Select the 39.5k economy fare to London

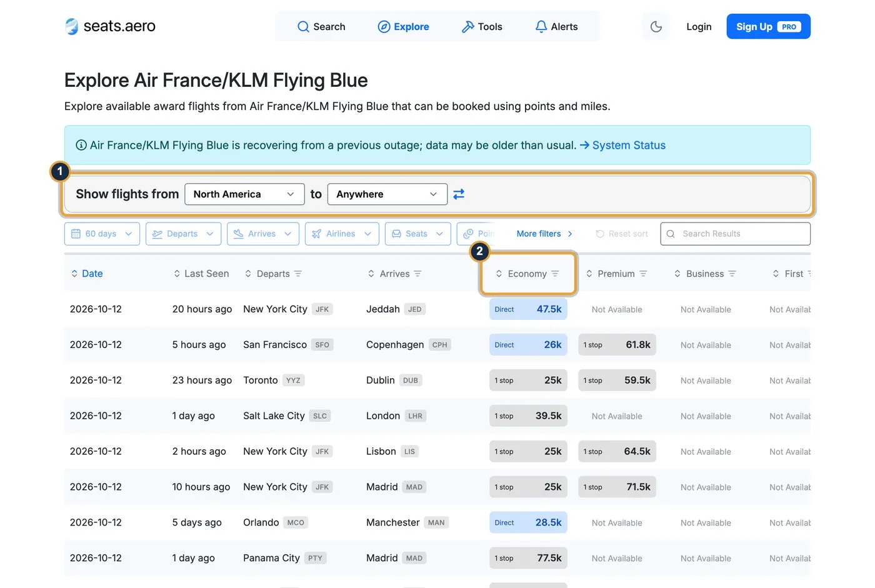point(528,416)
